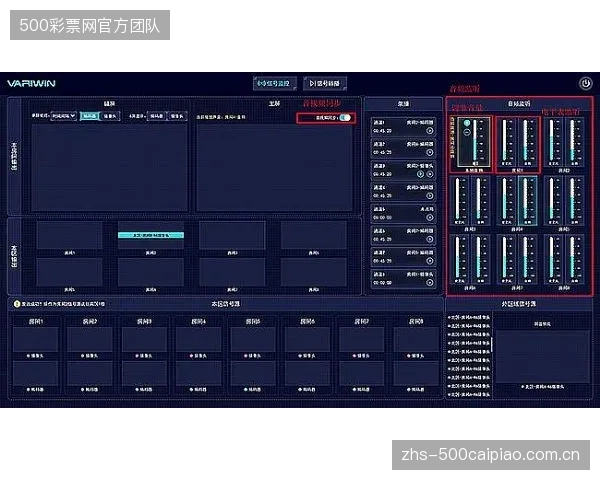Select first entry in 外区域信号源 list
The width and height of the screenshot is (600, 480).
click(469, 317)
